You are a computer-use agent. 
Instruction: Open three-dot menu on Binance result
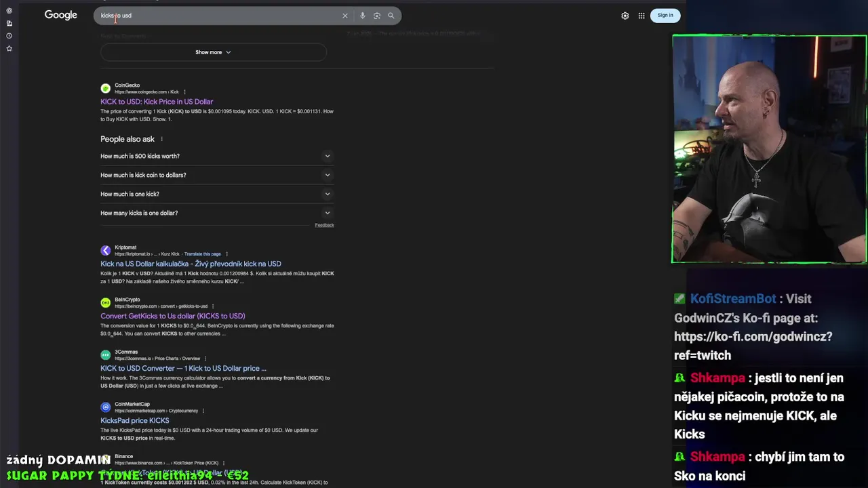(223, 463)
